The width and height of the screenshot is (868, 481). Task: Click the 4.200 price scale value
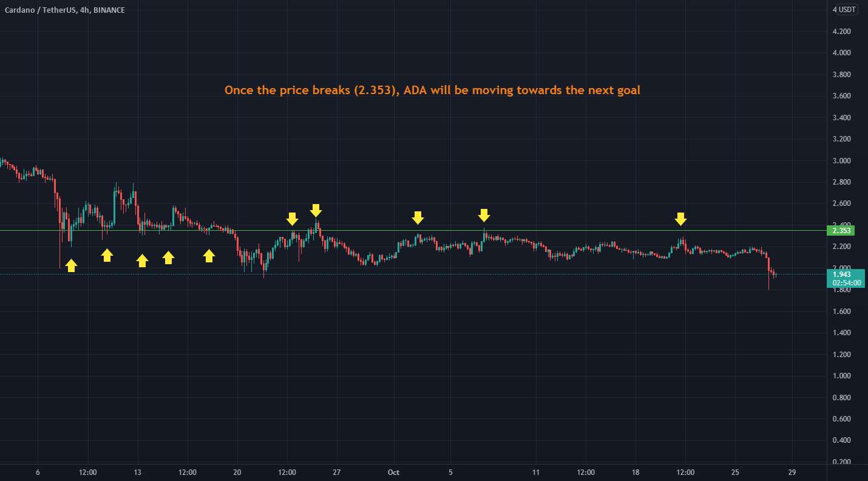tap(841, 32)
